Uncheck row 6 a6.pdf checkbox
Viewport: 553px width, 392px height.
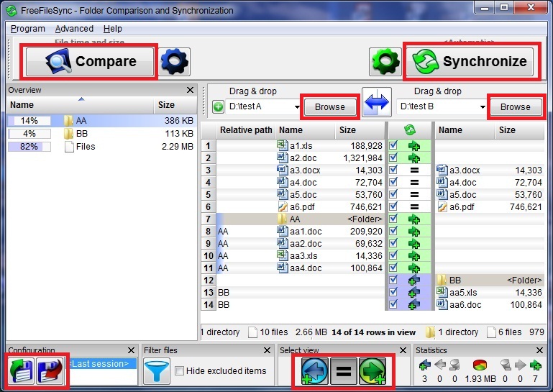(393, 206)
